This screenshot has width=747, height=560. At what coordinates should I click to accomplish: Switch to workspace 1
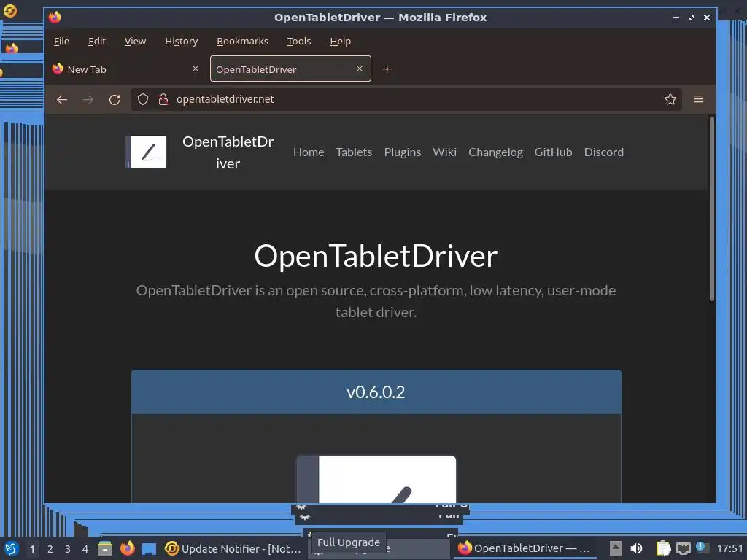coord(32,548)
